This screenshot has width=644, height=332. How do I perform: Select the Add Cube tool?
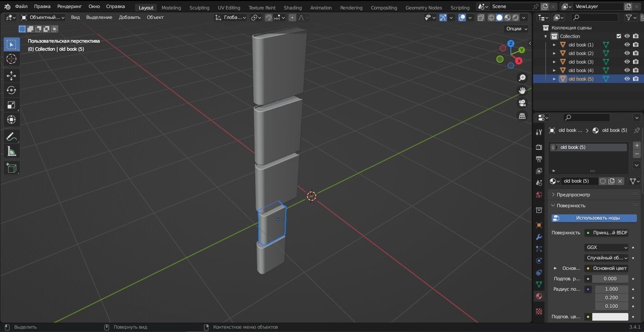click(x=11, y=168)
